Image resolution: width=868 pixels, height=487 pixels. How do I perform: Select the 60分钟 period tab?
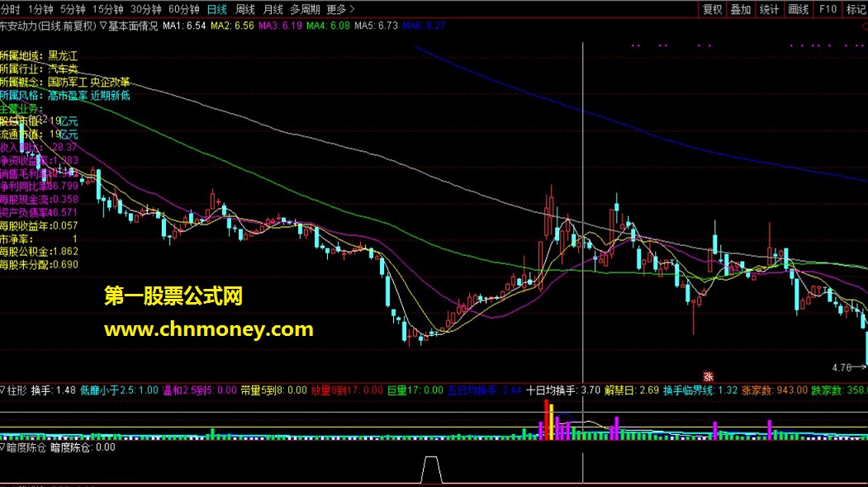tap(184, 9)
